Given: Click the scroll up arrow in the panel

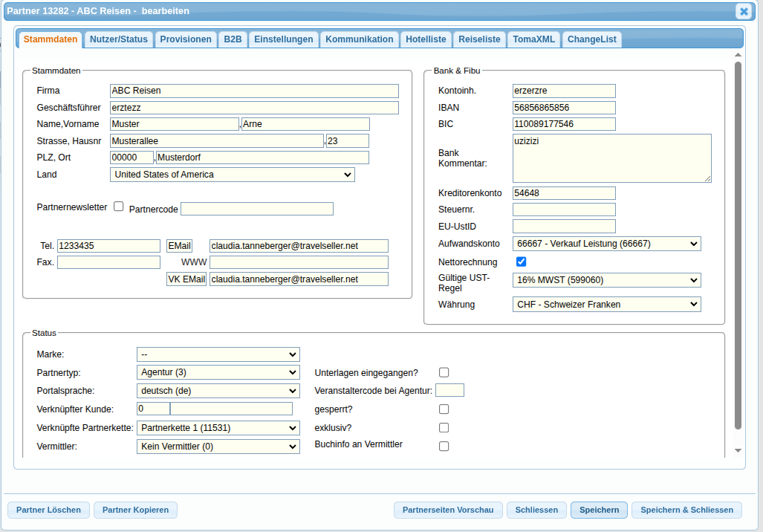Looking at the screenshot, I should 738,55.
